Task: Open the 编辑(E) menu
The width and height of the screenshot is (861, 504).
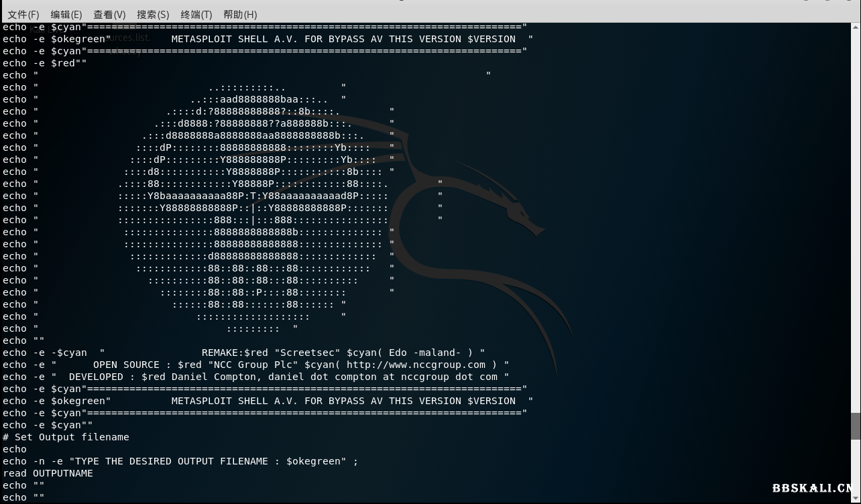Action: tap(66, 14)
